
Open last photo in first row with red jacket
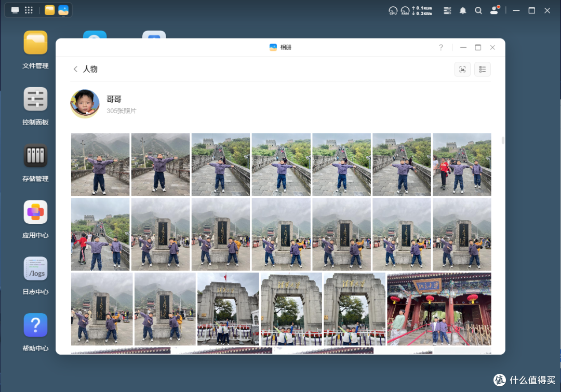pyautogui.click(x=462, y=165)
